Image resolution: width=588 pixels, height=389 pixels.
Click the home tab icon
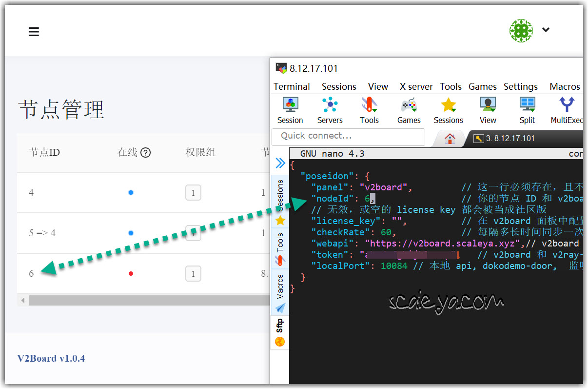point(450,139)
